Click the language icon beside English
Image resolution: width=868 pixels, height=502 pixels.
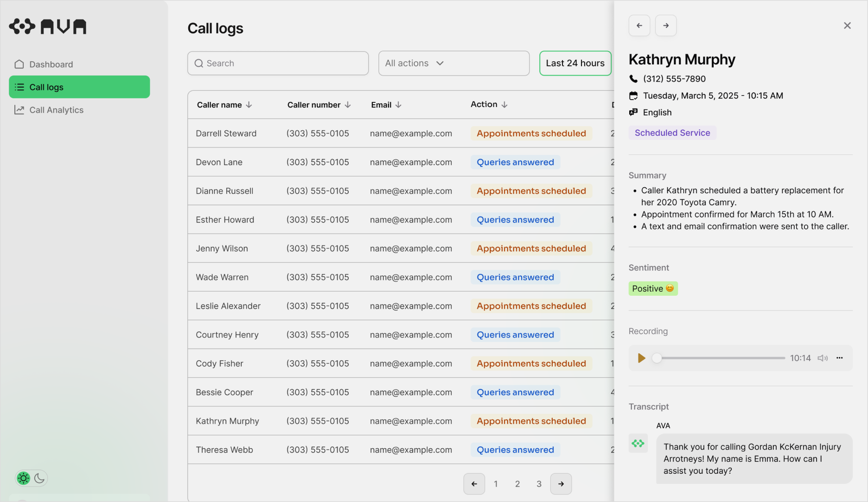click(633, 112)
